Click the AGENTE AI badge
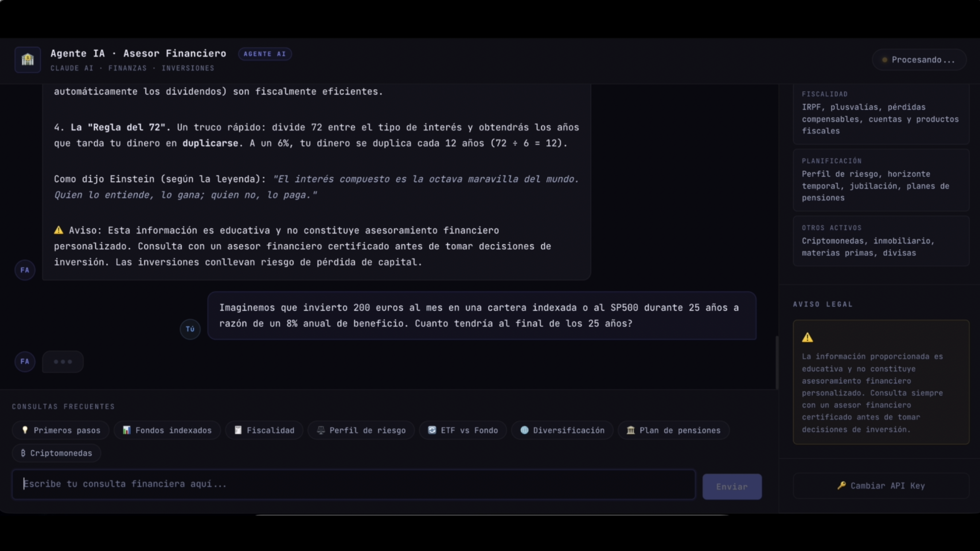The width and height of the screenshot is (980, 551). click(265, 54)
